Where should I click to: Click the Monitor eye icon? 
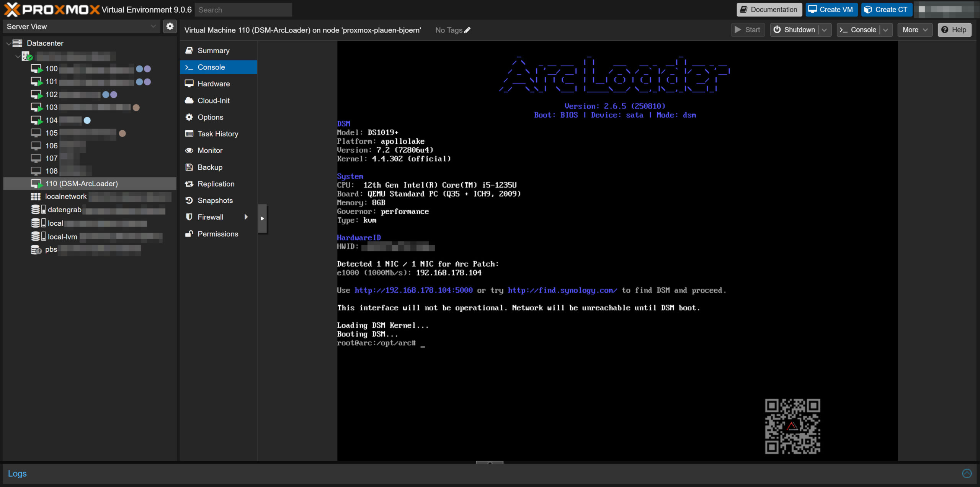[189, 151]
